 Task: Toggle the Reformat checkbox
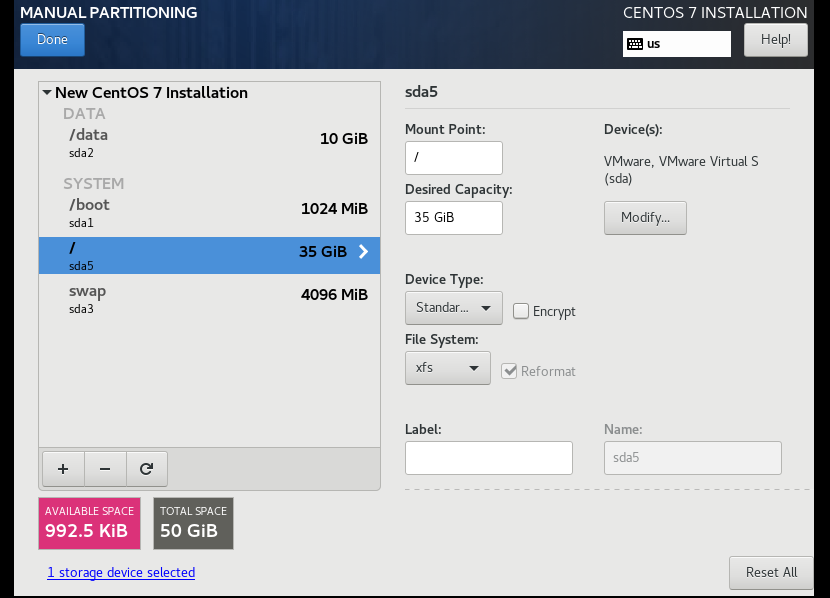click(509, 371)
